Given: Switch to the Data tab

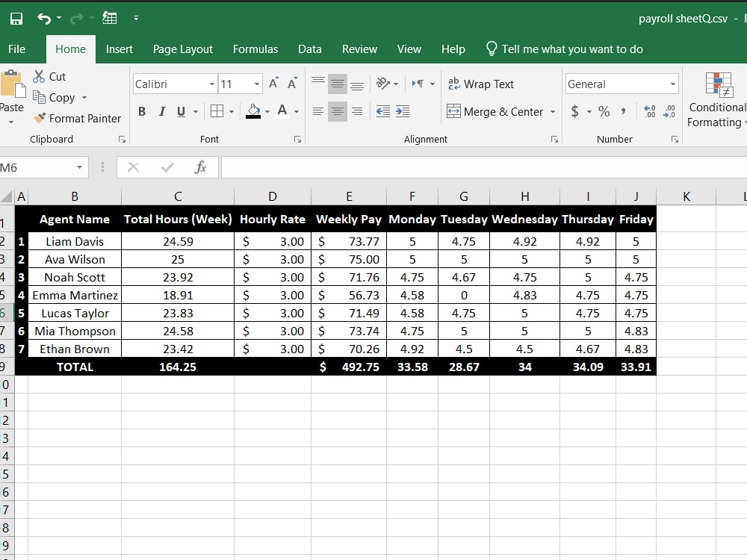Looking at the screenshot, I should click(310, 49).
